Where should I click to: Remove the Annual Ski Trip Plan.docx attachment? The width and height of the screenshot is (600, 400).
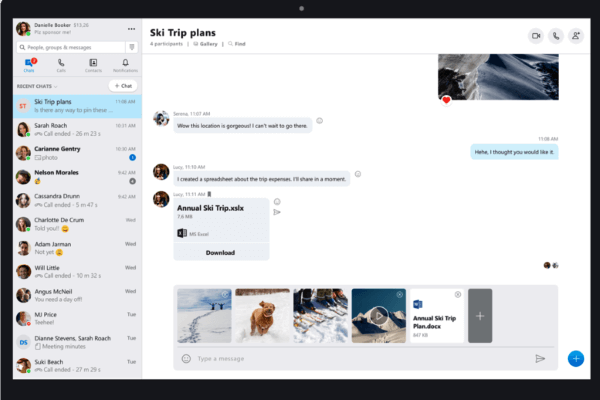[458, 294]
